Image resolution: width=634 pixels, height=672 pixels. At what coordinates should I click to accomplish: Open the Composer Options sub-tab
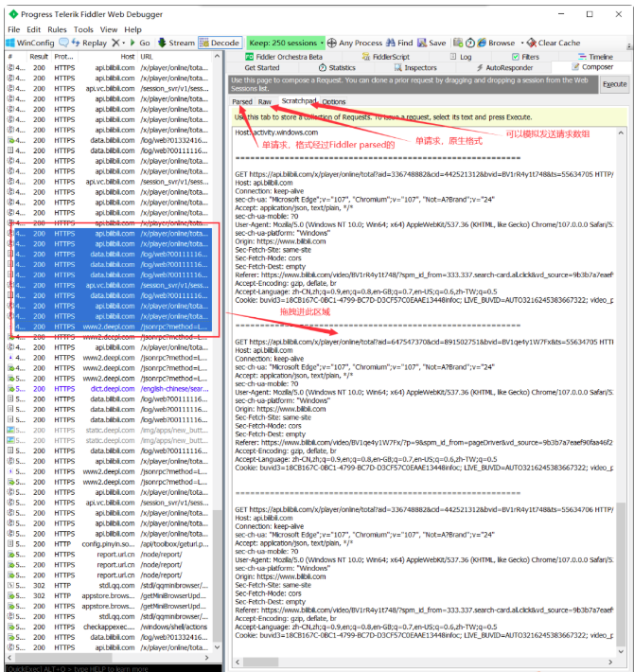click(x=334, y=101)
